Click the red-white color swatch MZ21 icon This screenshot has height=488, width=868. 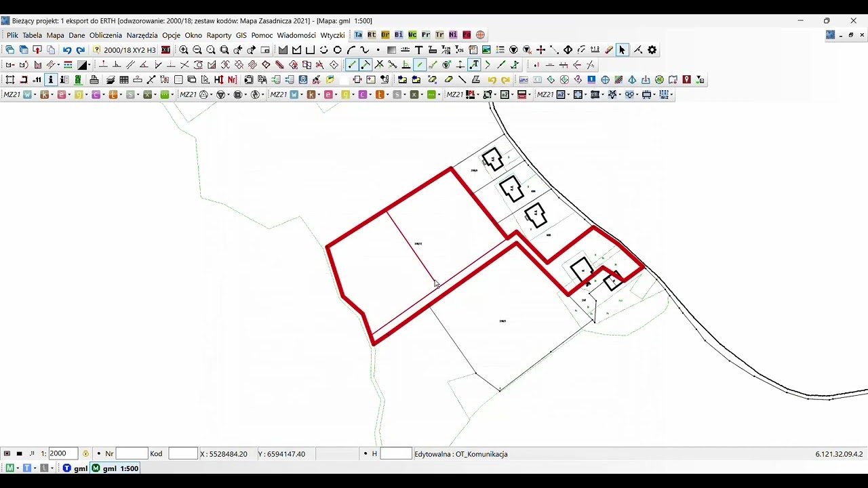(522, 95)
